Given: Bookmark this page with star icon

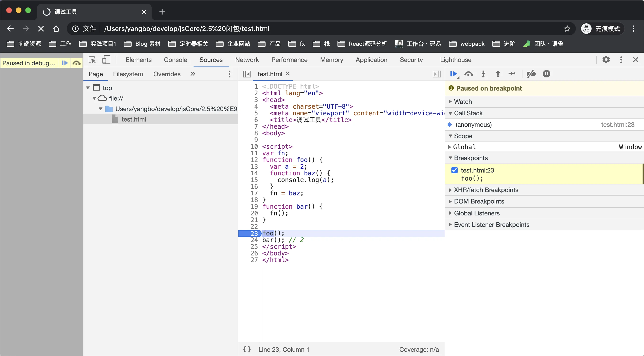Looking at the screenshot, I should (567, 29).
